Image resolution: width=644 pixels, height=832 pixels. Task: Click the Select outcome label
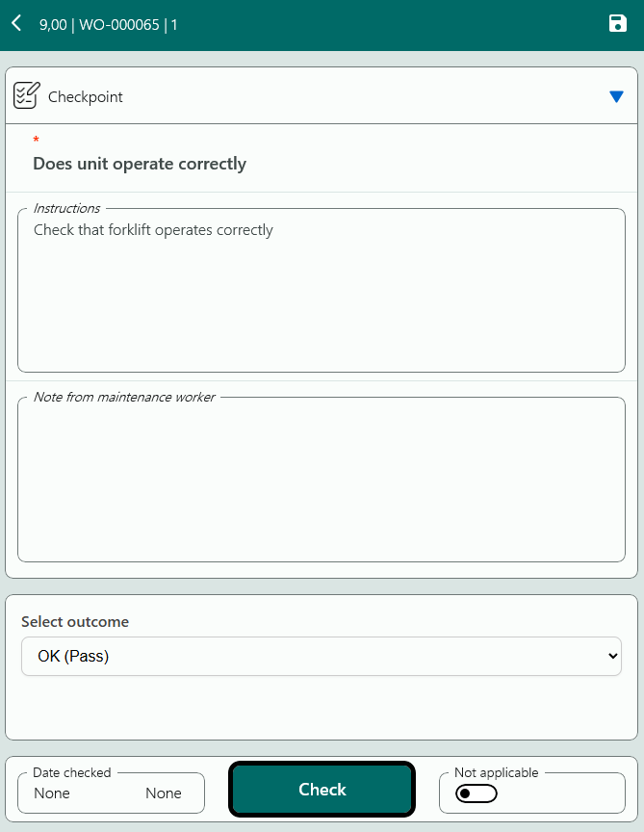point(75,622)
